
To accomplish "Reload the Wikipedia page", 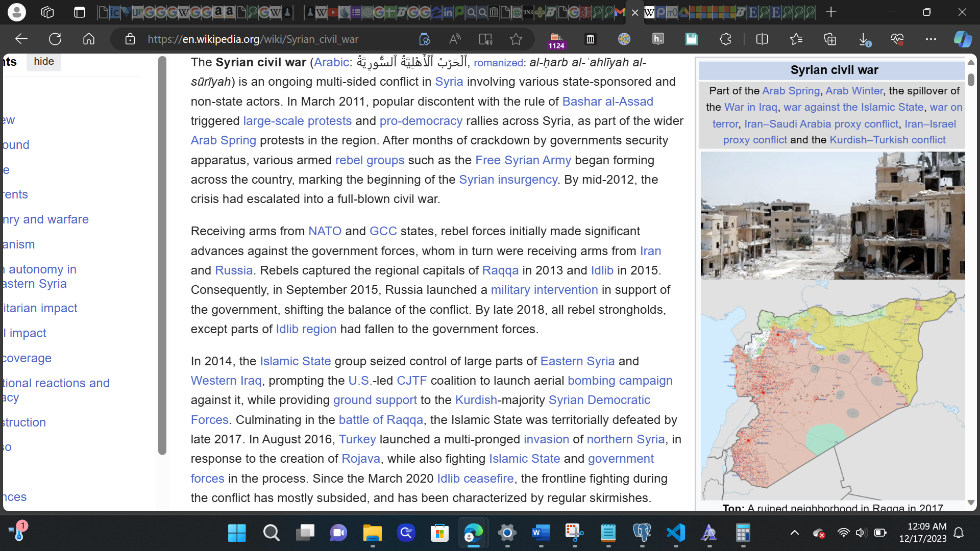I will coord(55,39).
